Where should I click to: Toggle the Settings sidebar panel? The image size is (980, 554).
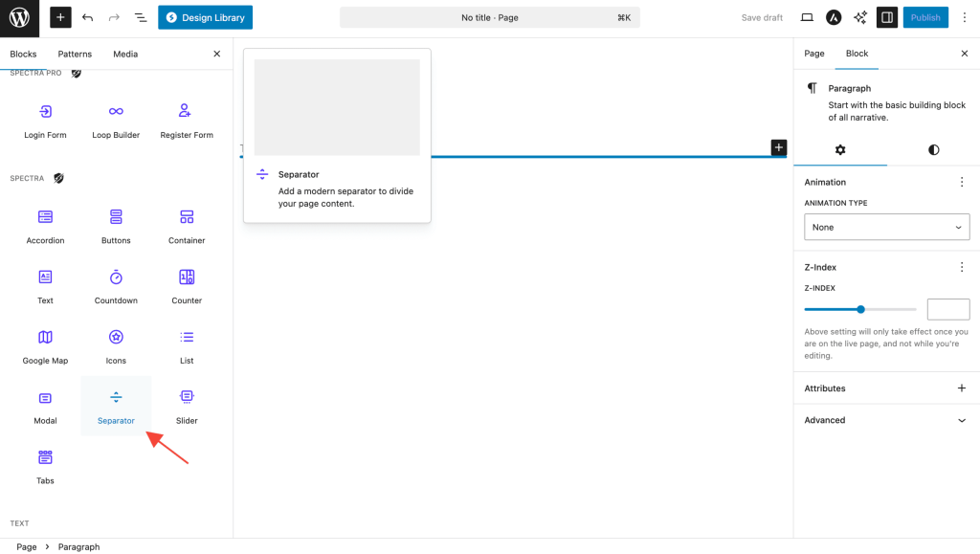886,17
